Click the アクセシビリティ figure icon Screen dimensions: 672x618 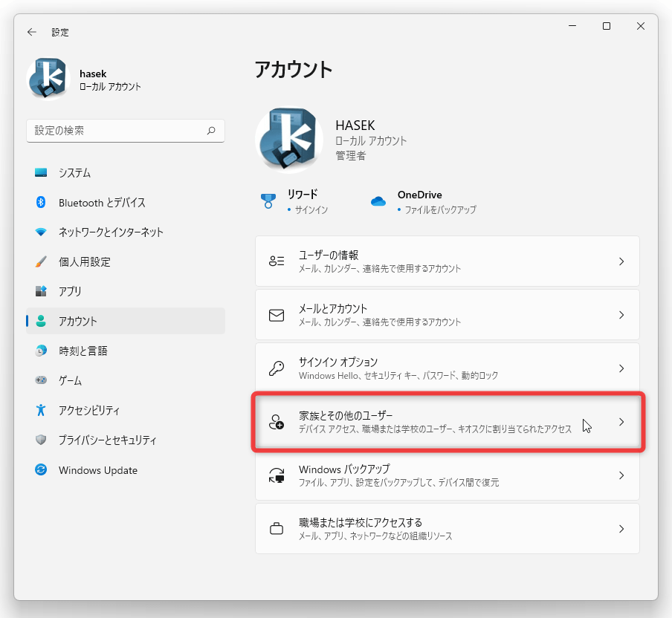click(41, 410)
